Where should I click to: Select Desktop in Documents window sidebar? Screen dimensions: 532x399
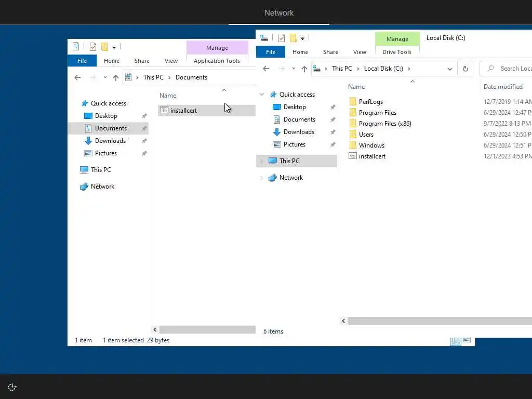click(106, 116)
